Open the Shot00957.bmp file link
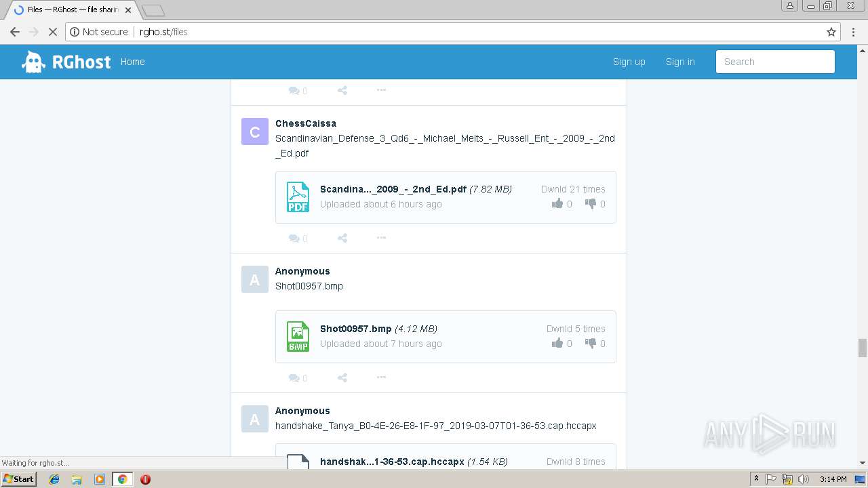 pyautogui.click(x=356, y=329)
